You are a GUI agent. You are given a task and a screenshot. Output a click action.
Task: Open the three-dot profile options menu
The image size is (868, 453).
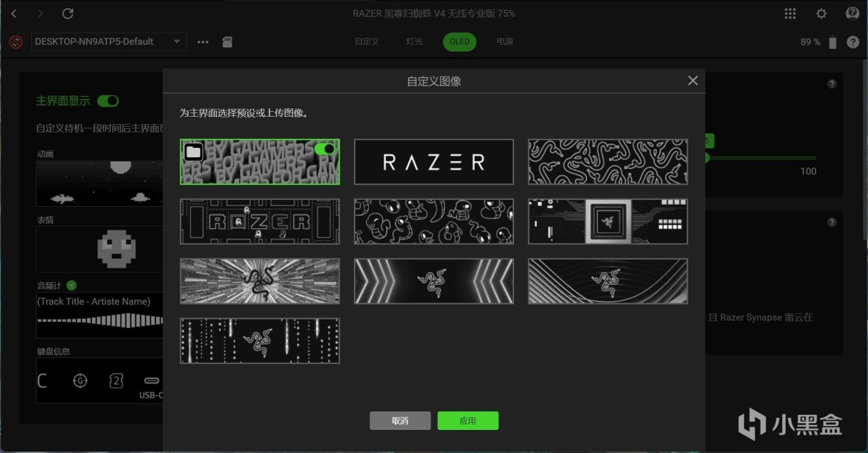click(x=203, y=42)
